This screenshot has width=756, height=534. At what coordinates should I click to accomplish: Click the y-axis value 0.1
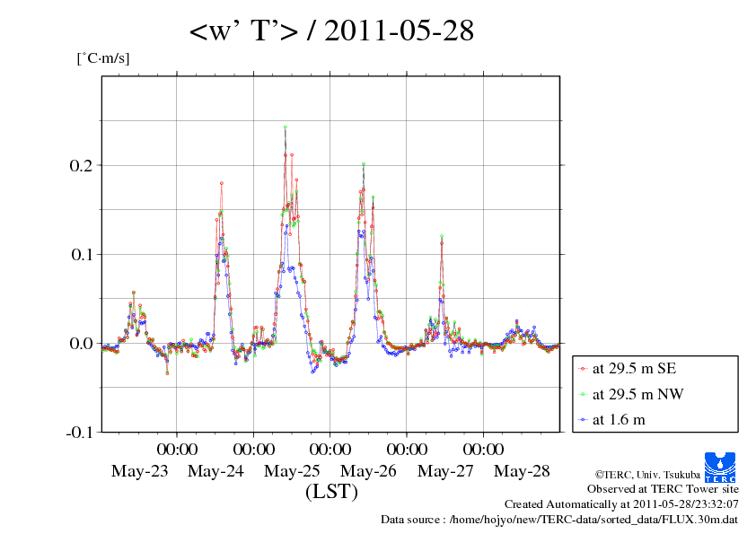coord(82,254)
